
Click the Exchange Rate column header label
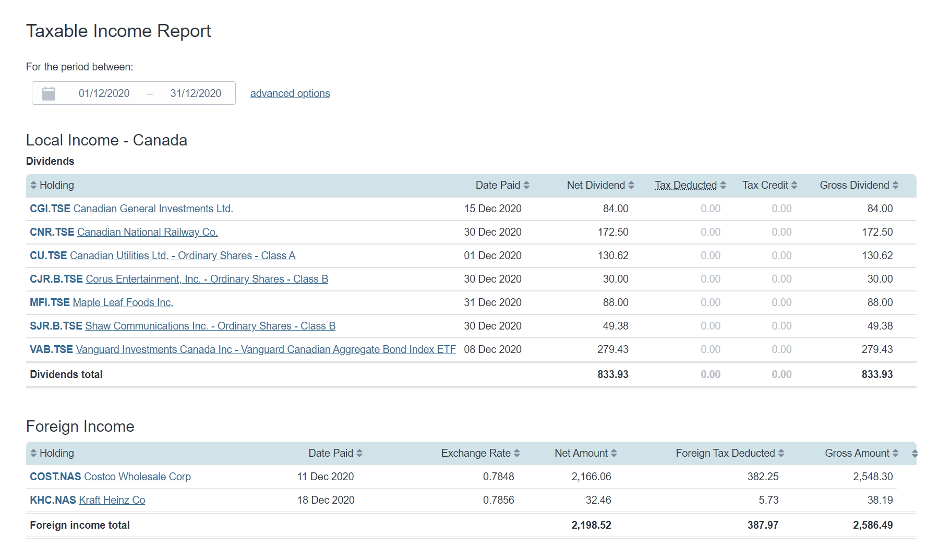tap(476, 453)
